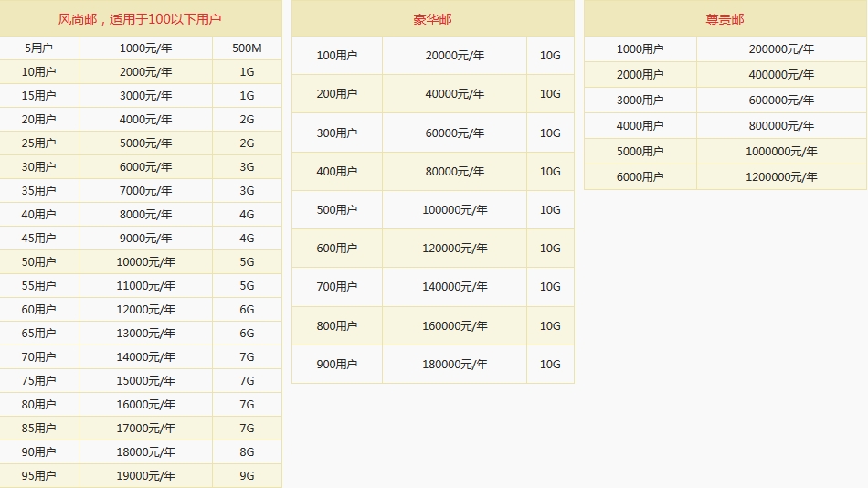Select the 5用户 cell
The image size is (868, 488).
point(39,48)
